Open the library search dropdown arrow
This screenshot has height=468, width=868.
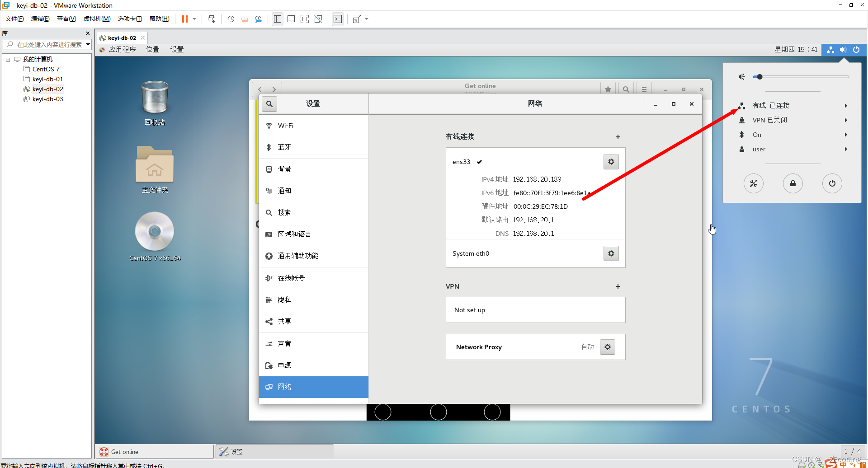88,45
